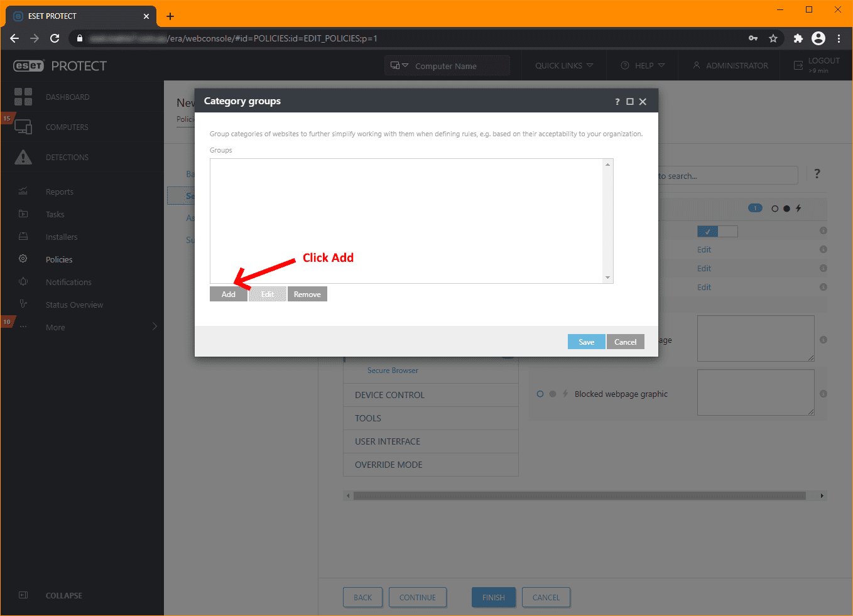Open the browser profile avatar

click(x=818, y=38)
